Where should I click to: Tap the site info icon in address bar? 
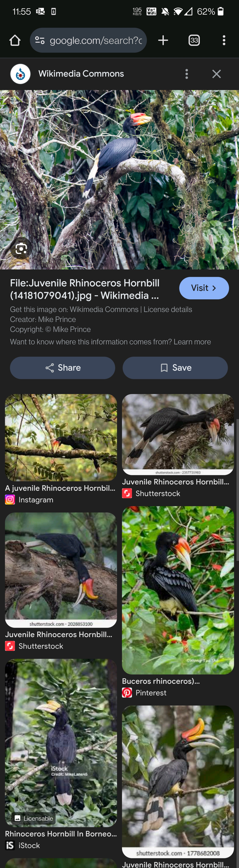pos(40,40)
